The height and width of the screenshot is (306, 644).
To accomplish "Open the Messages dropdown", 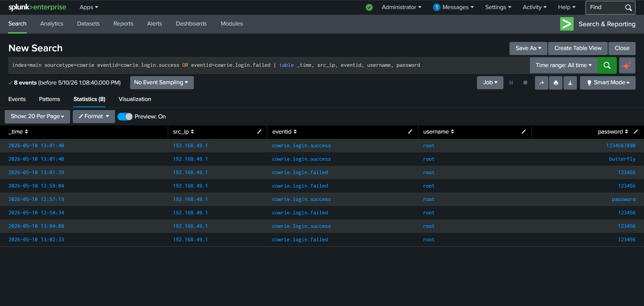I will pyautogui.click(x=458, y=7).
